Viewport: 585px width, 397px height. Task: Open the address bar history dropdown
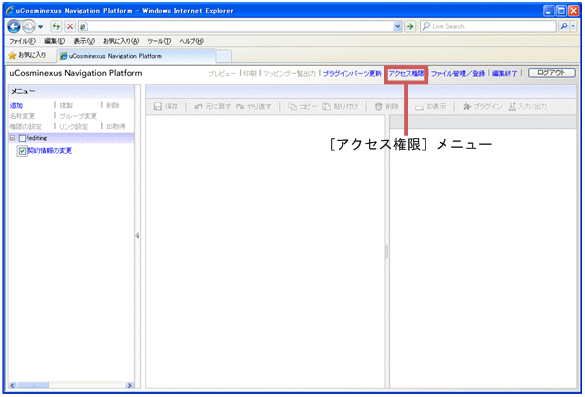(x=398, y=26)
